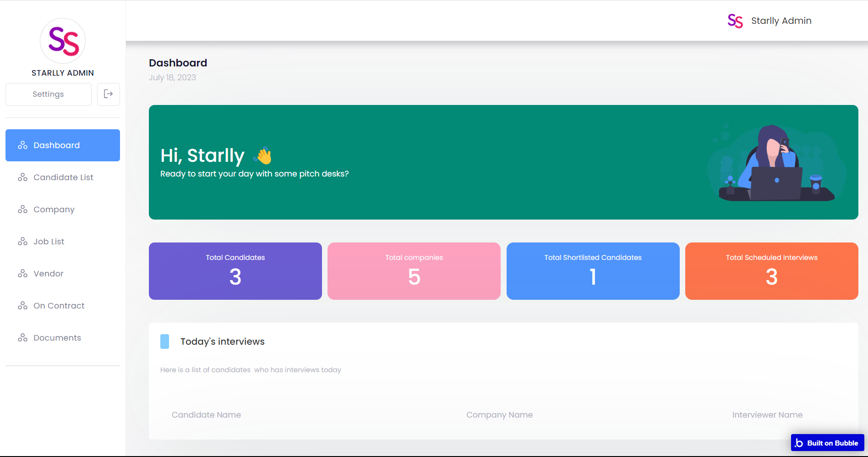Click the pitch desks subtitle text
This screenshot has width=868, height=457.
255,174
